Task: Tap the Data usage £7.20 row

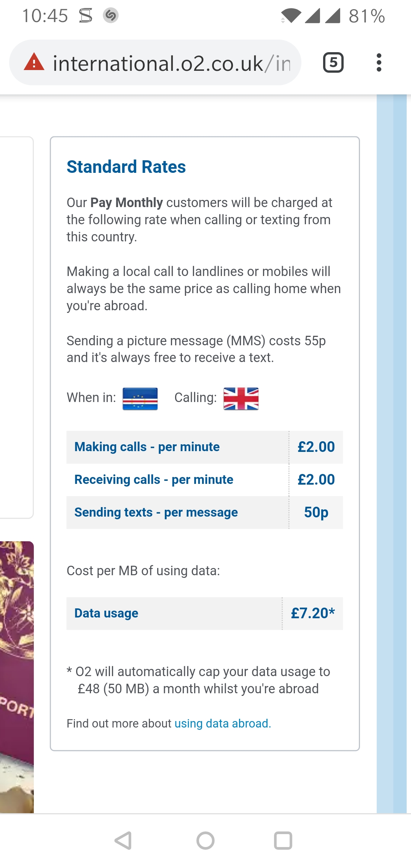Action: point(204,613)
